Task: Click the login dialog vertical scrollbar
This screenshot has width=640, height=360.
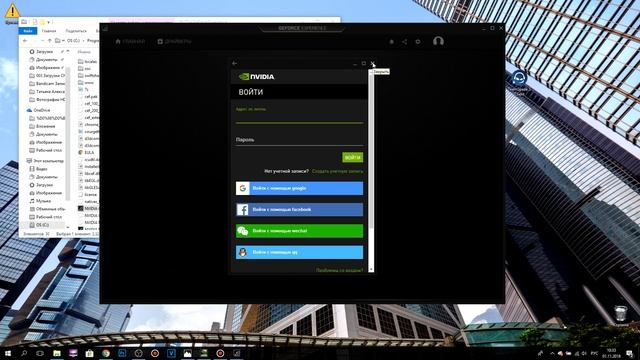Action: (x=371, y=151)
